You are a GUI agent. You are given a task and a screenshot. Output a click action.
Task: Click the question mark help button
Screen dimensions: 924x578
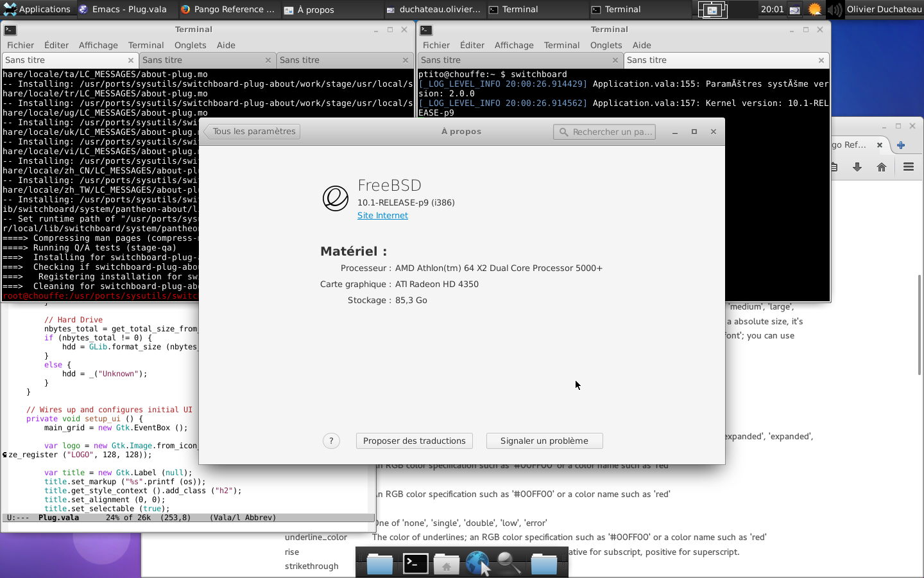331,441
